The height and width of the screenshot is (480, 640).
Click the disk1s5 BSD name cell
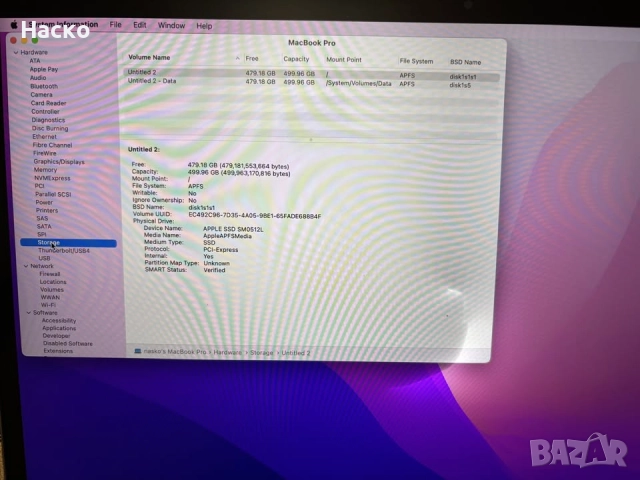click(x=460, y=85)
